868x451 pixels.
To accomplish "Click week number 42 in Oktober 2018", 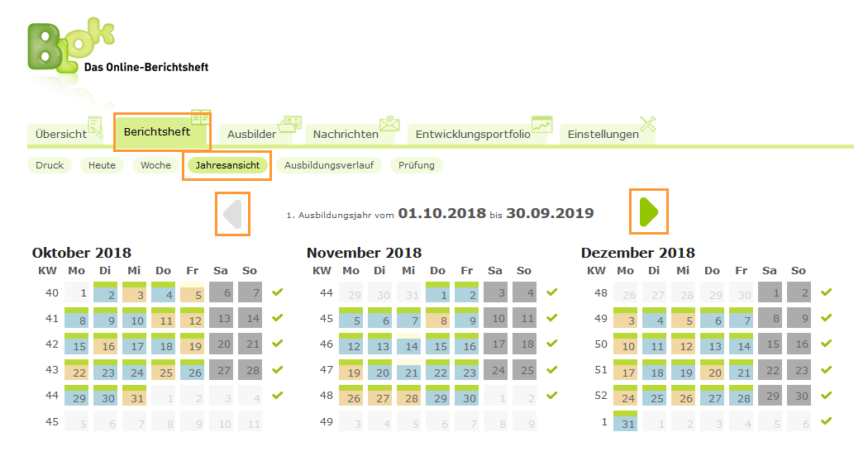I will [x=52, y=344].
